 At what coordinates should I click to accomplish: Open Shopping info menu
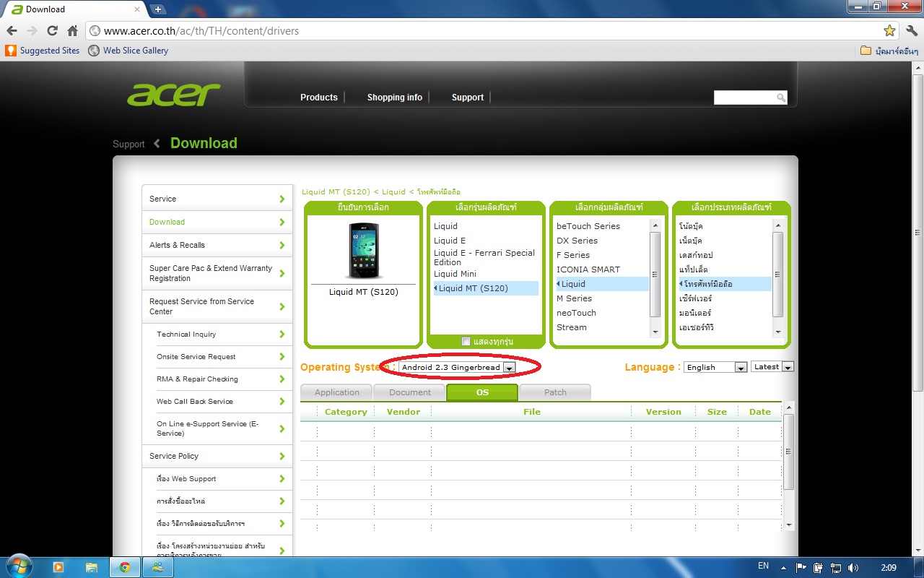click(395, 98)
